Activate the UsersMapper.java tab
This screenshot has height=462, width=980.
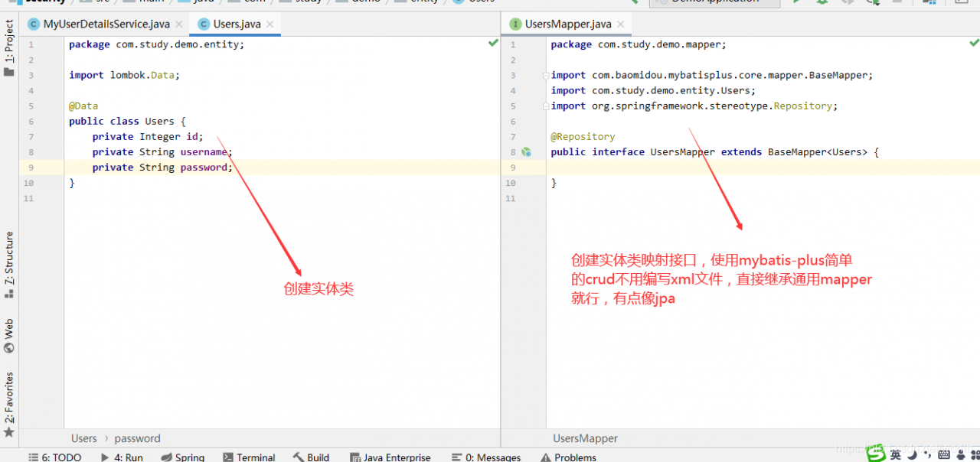(568, 24)
